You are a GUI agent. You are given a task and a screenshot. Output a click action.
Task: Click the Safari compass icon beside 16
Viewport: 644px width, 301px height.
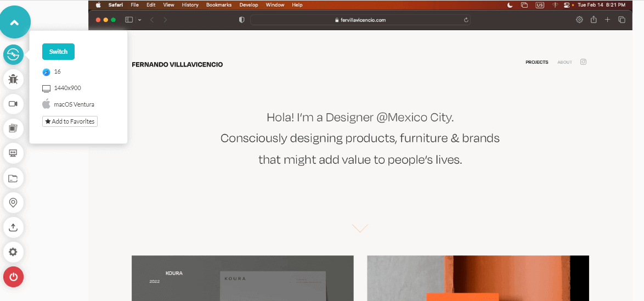[46, 72]
